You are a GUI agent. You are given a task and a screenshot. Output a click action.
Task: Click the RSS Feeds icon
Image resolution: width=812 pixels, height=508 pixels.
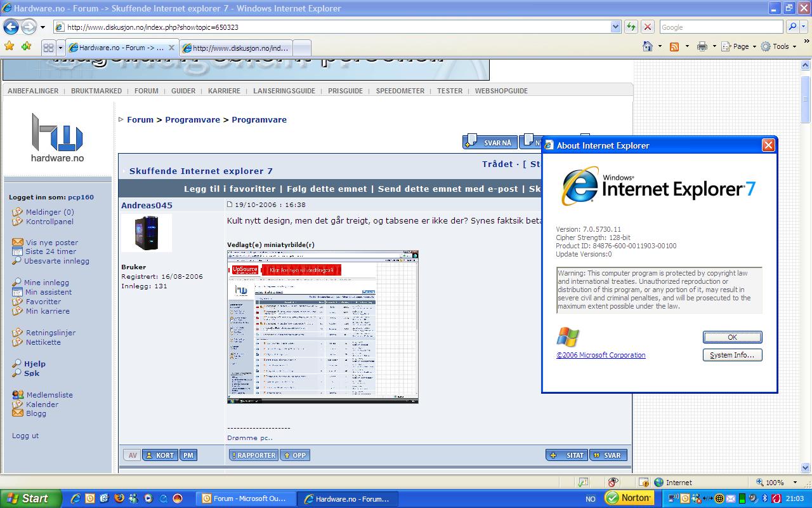click(674, 46)
